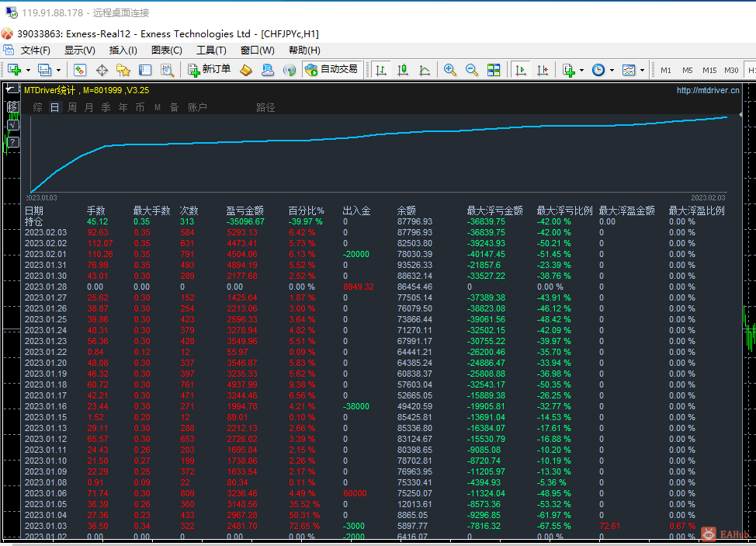Switch chart to line chart mode
The image size is (756, 546).
(x=424, y=70)
